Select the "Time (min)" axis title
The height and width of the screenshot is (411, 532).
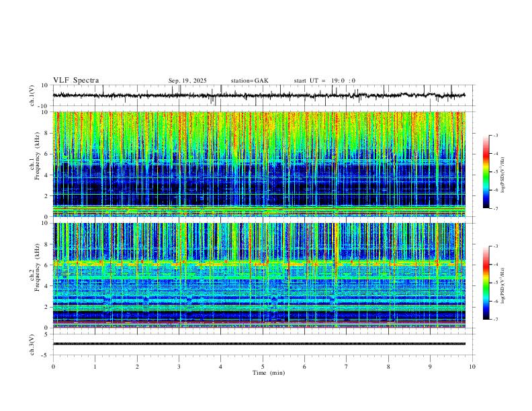pyautogui.click(x=269, y=373)
